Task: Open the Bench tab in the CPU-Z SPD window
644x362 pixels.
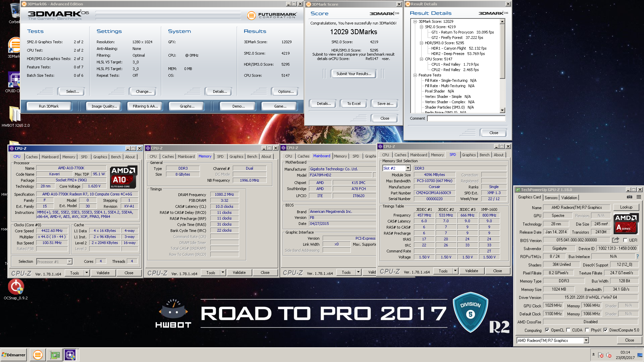Action: 484,155
